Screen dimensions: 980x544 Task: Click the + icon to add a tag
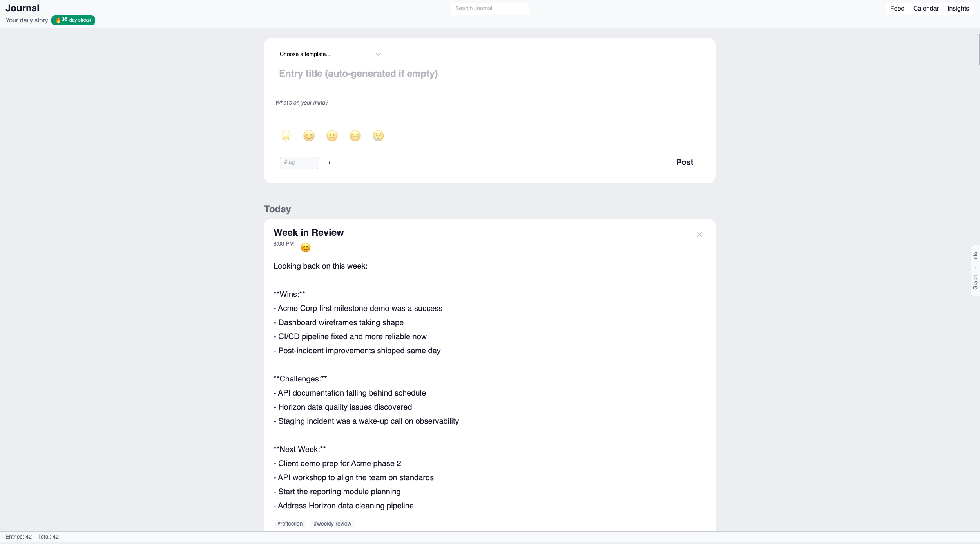[329, 163]
